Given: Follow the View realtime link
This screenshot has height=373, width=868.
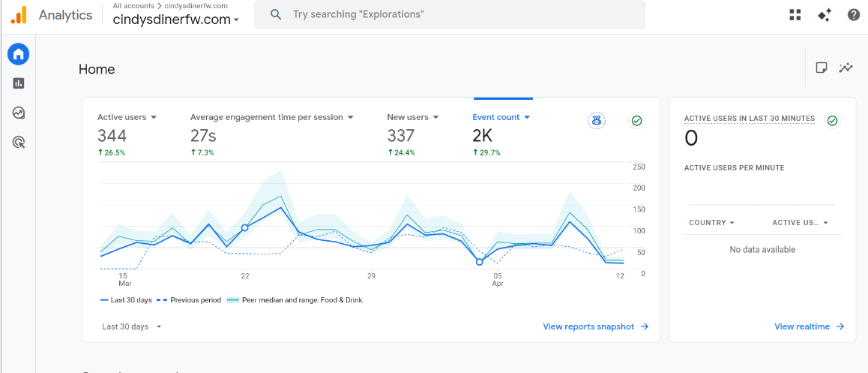Looking at the screenshot, I should 810,326.
